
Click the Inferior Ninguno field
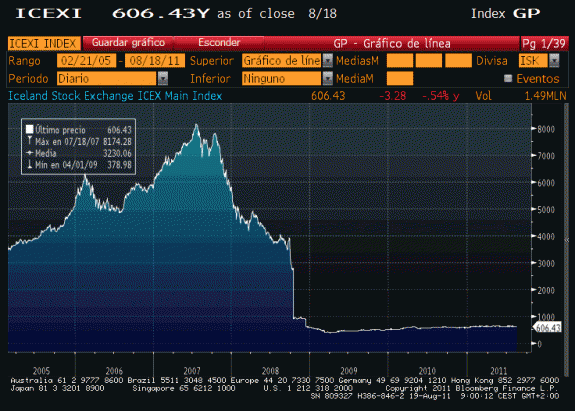pos(281,78)
